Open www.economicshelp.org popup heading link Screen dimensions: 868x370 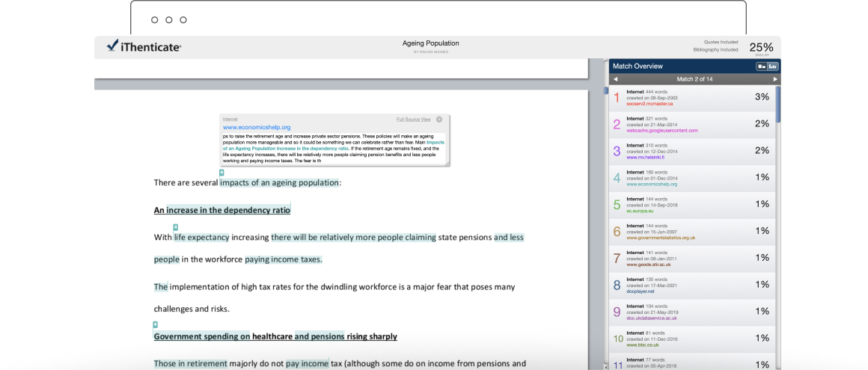pos(257,127)
